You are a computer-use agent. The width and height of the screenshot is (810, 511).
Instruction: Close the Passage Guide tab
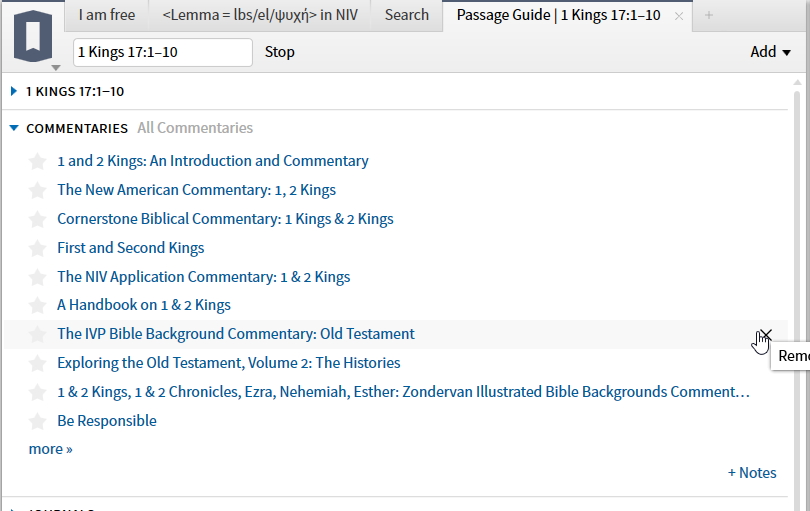(x=679, y=16)
